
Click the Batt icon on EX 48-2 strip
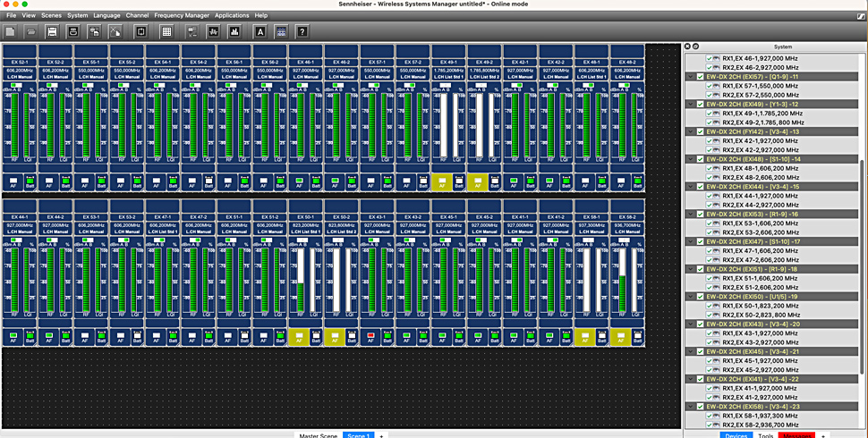(x=638, y=182)
